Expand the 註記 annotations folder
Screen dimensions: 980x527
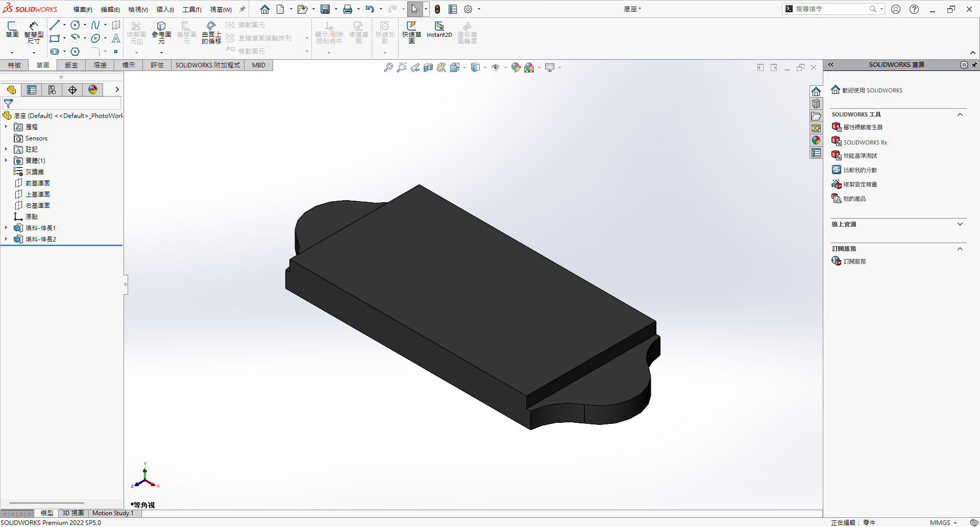point(6,149)
